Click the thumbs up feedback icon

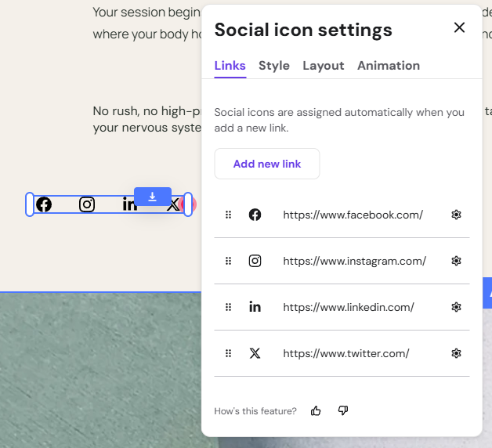316,410
